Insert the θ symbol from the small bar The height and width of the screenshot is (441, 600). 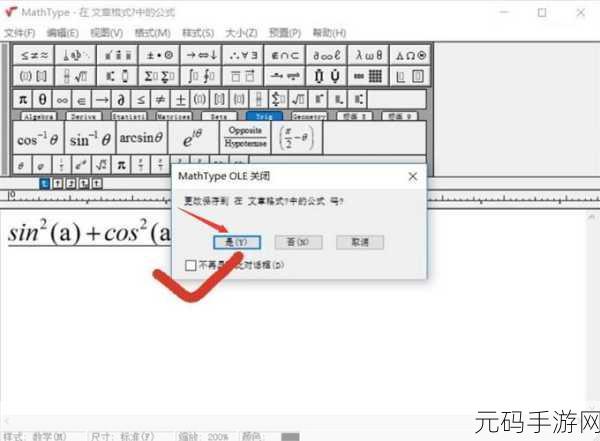click(42, 100)
